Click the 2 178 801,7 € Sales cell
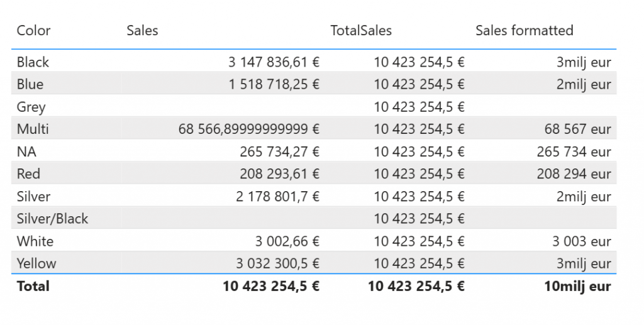 point(278,197)
